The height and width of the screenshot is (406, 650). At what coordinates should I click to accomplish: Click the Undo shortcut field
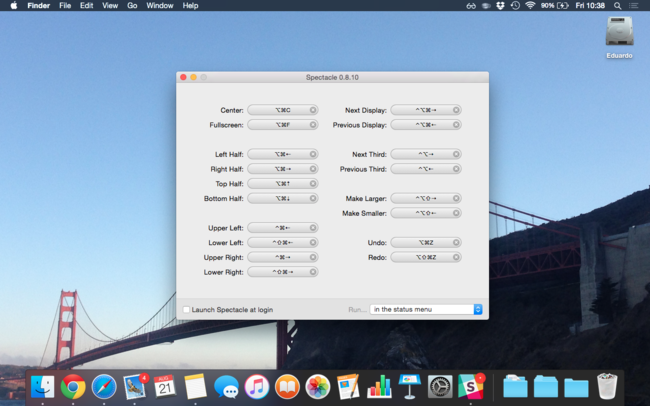[x=426, y=243]
